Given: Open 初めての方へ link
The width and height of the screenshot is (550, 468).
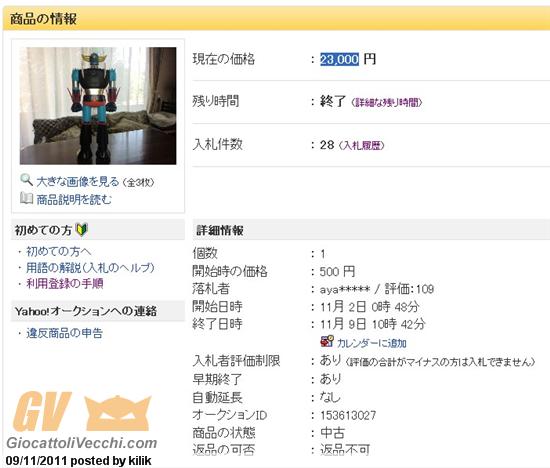Looking at the screenshot, I should (x=59, y=251).
